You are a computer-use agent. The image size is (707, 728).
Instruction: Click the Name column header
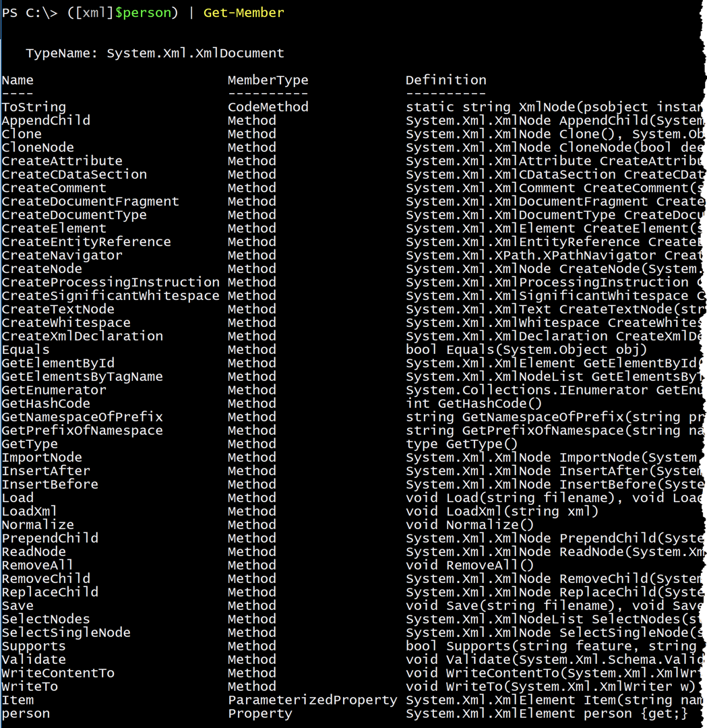(18, 80)
